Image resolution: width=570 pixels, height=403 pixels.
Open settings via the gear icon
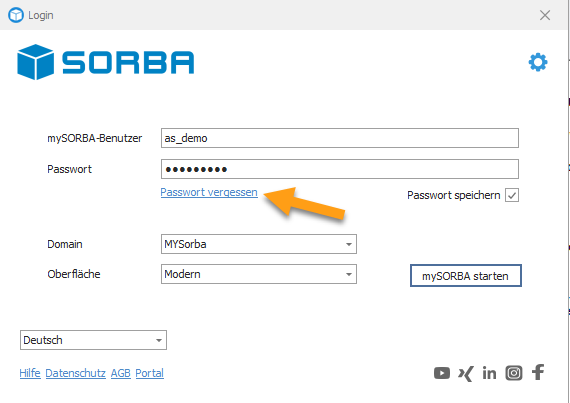(x=538, y=62)
